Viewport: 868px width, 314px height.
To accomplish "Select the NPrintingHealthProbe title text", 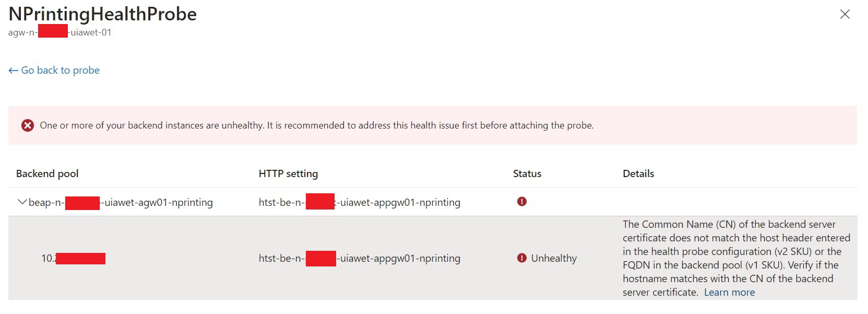I will 102,14.
